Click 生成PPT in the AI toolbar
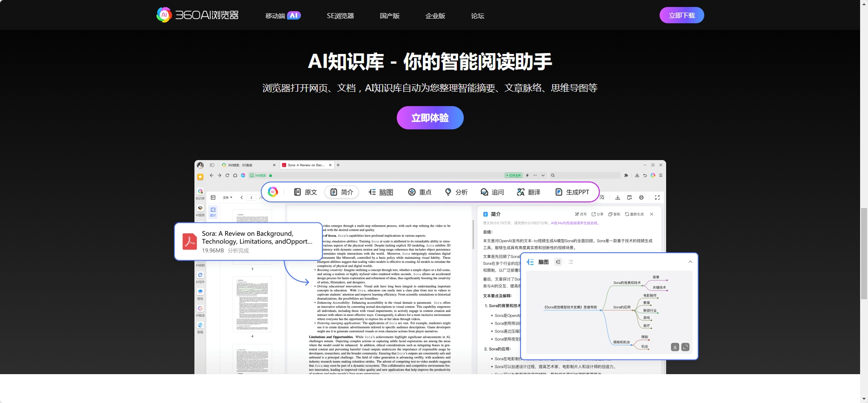Viewport: 868px width, 403px height. tap(572, 192)
